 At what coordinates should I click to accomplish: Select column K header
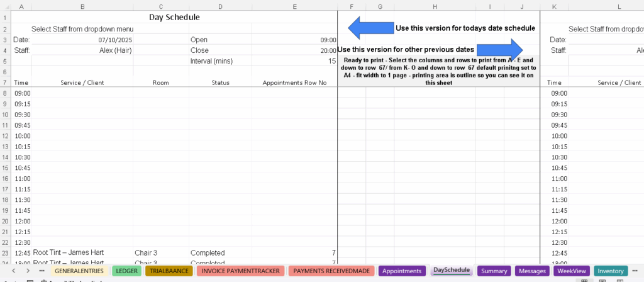(x=555, y=6)
